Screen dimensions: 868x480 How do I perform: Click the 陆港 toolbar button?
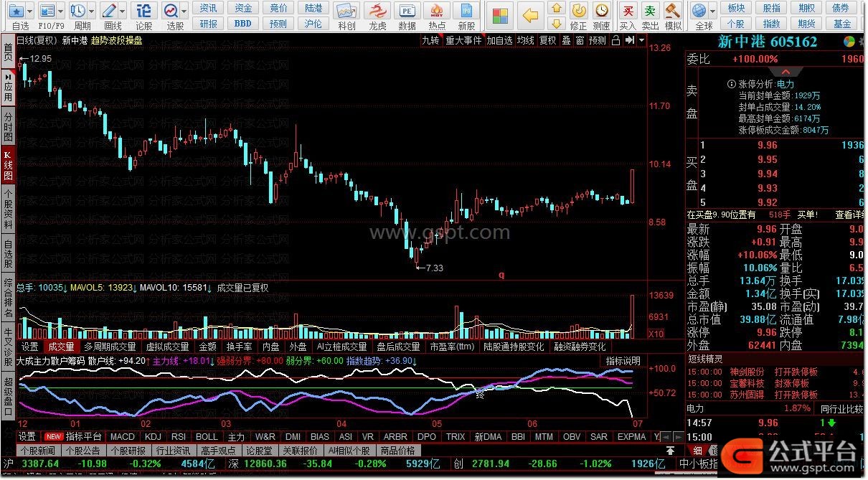(313, 8)
